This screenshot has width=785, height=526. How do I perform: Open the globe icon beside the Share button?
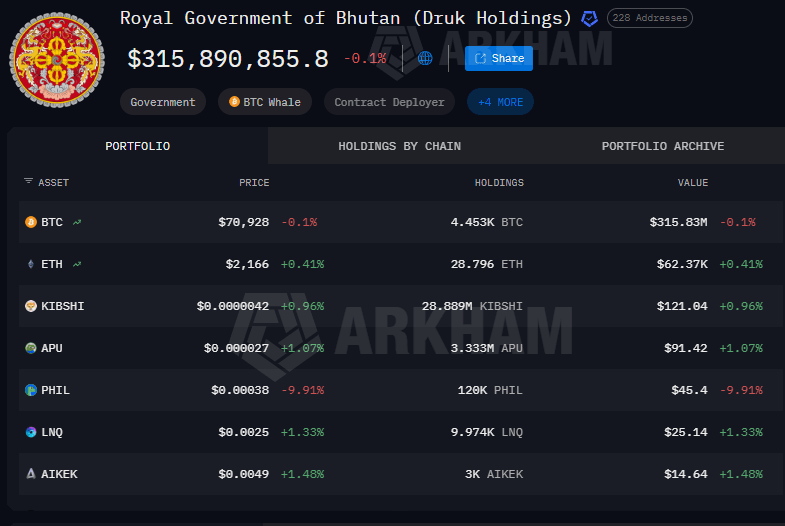coord(425,58)
